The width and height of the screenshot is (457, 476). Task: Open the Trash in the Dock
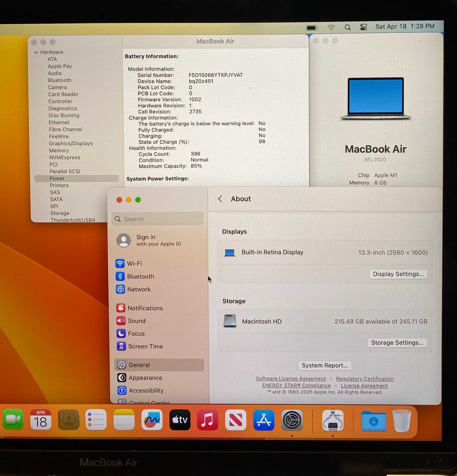tap(402, 421)
